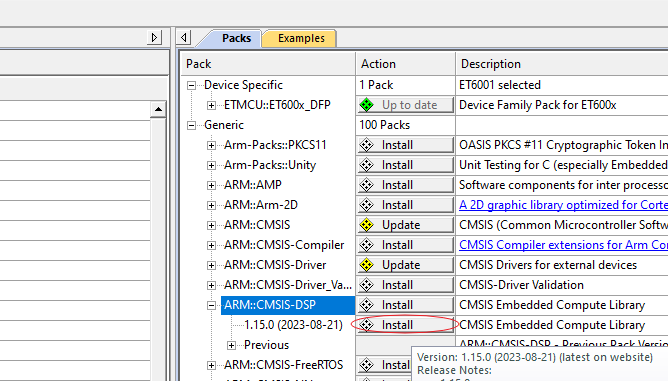Expand the ARM::CMSIS-FreeRTOS pack
The image size is (668, 381).
211,365
